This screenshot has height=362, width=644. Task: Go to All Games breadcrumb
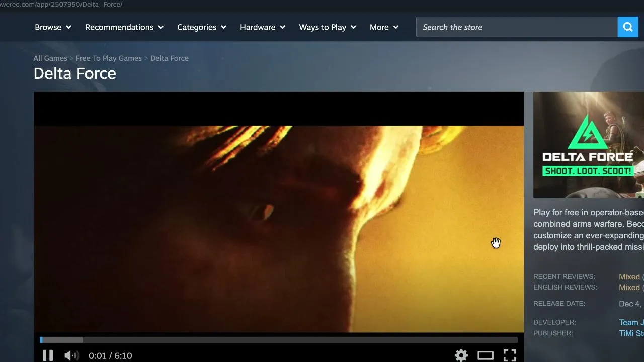(x=50, y=58)
